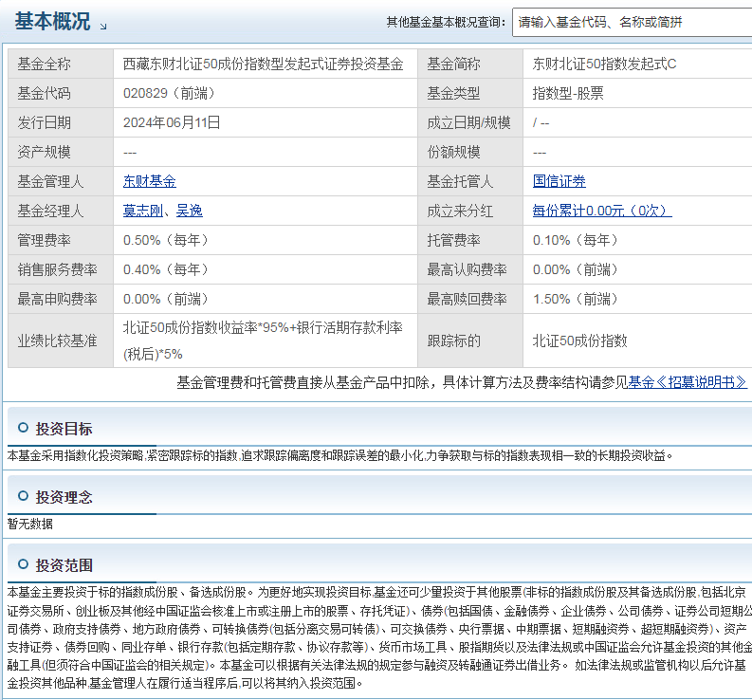This screenshot has width=752, height=700.
Task: Click the arrow icon beside 基本概况 heading
Action: point(103,27)
